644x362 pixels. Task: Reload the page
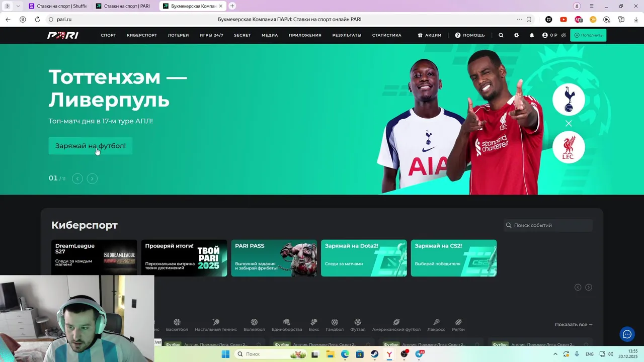37,20
